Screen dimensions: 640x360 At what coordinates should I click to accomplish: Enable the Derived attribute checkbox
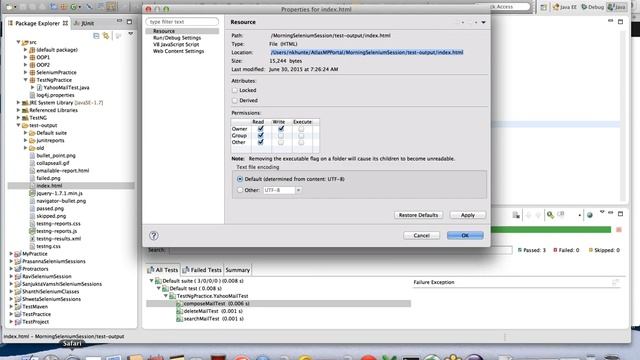click(x=235, y=100)
